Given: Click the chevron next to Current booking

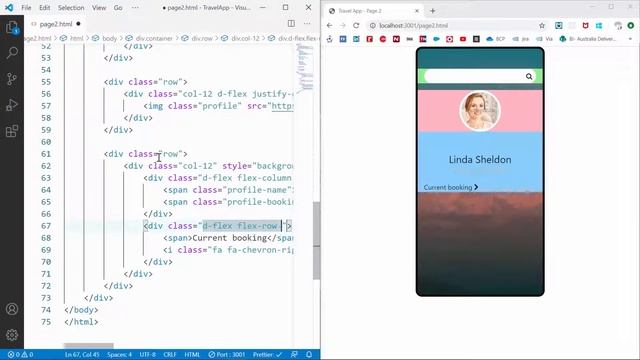Looking at the screenshot, I should tap(476, 187).
